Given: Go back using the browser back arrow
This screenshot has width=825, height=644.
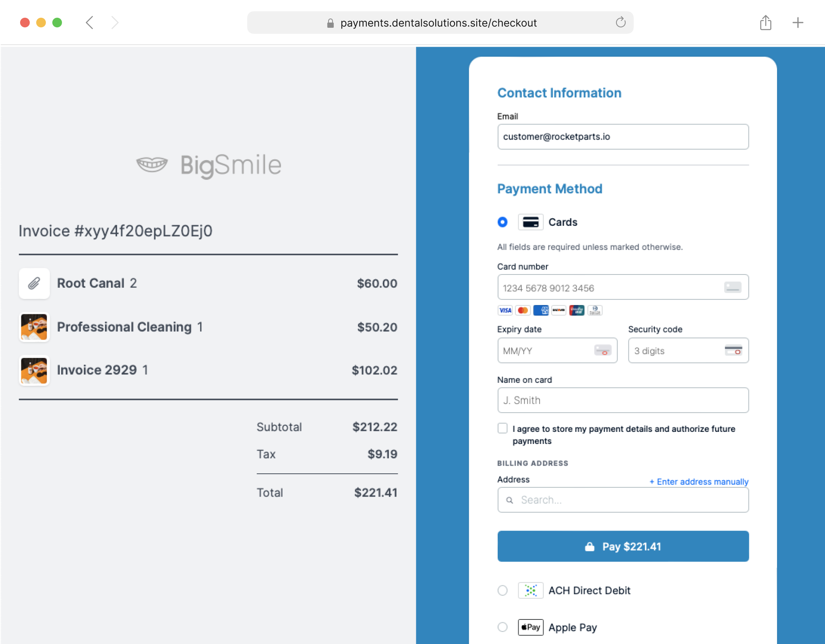Looking at the screenshot, I should coord(90,23).
